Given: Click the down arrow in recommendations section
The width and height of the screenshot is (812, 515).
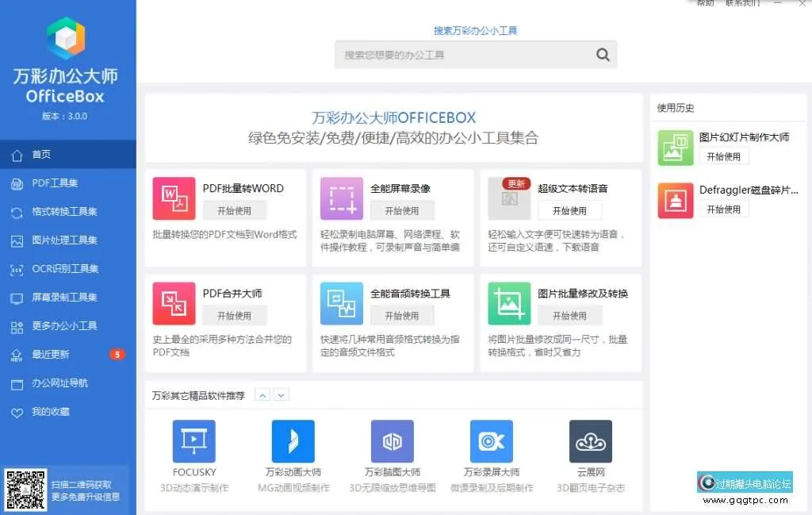Looking at the screenshot, I should (281, 394).
